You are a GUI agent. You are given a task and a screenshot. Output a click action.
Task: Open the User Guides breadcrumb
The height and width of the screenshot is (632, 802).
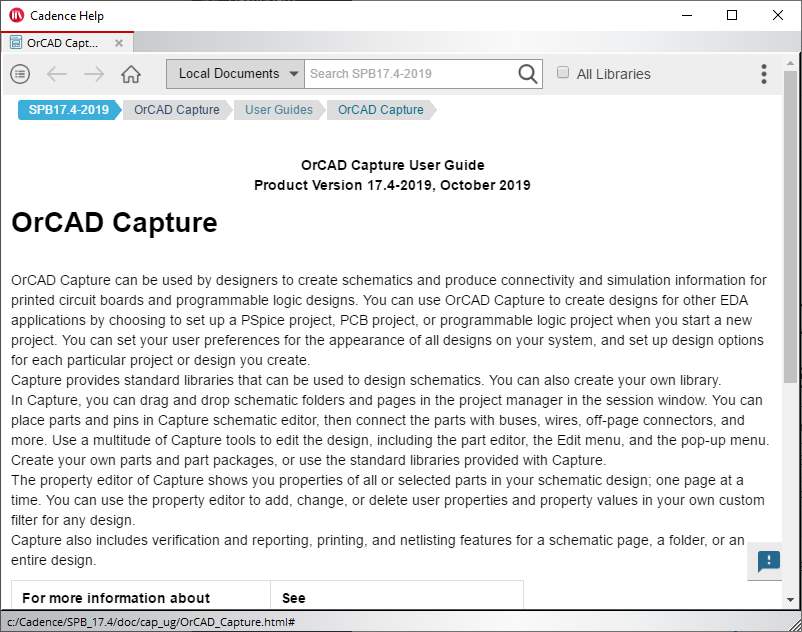pyautogui.click(x=279, y=110)
